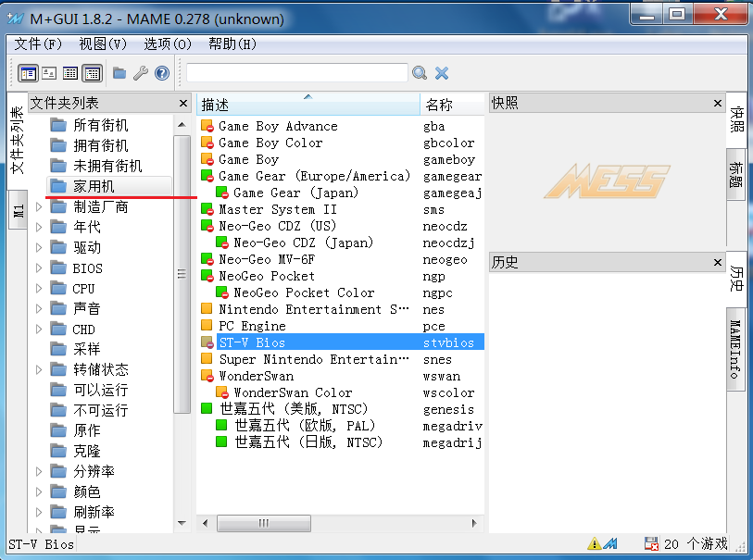The width and height of the screenshot is (753, 560).
Task: Click the red disk icon in status bar
Action: point(651,543)
